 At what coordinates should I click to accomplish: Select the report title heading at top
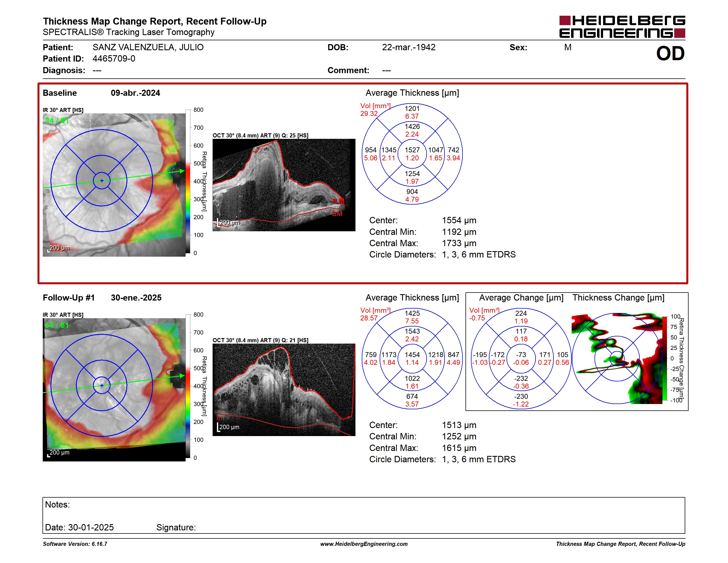point(155,21)
